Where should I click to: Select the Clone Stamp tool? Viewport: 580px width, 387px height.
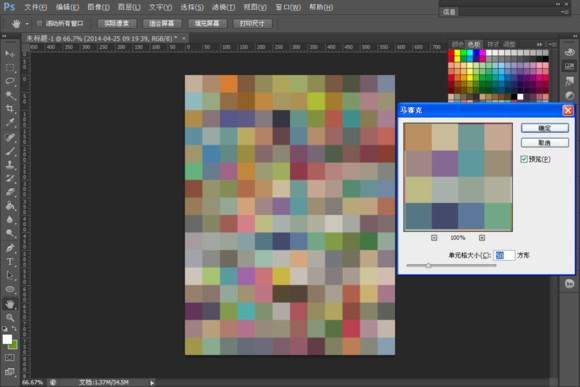10,164
